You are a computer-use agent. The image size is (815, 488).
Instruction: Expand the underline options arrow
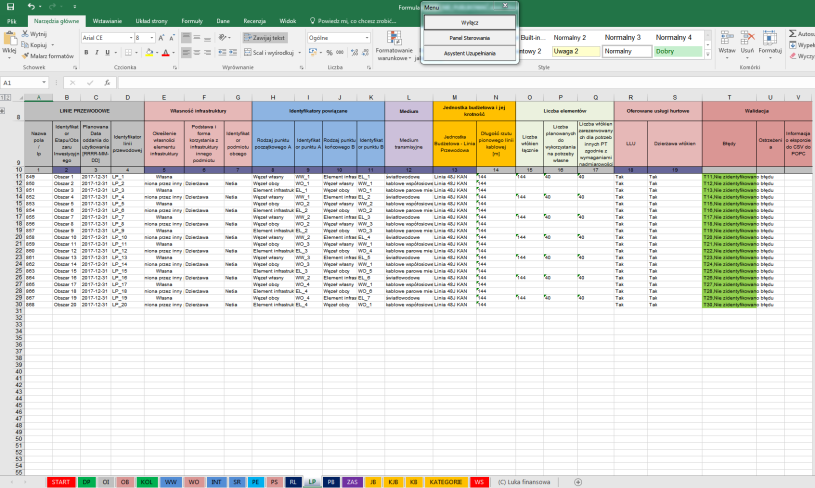[115, 52]
